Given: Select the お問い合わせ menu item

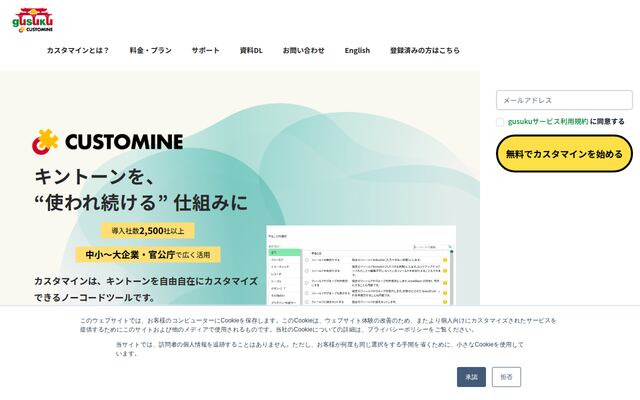Looking at the screenshot, I should pyautogui.click(x=304, y=51).
